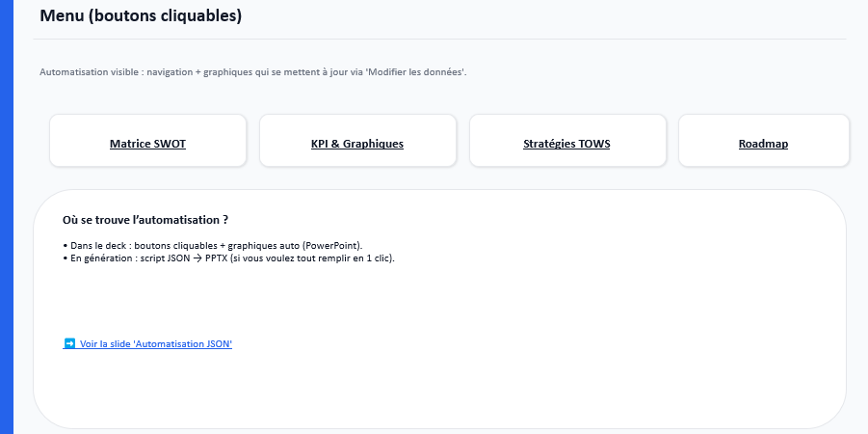This screenshot has width=868, height=434.
Task: Click heading 'Où se trouve l'automatisation ?'
Action: (x=145, y=220)
